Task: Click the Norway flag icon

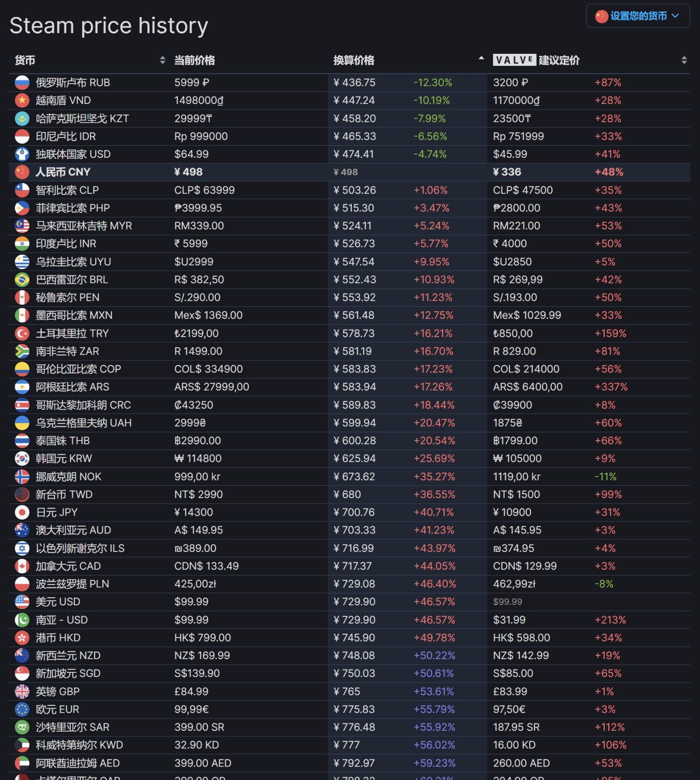Action: (x=22, y=477)
